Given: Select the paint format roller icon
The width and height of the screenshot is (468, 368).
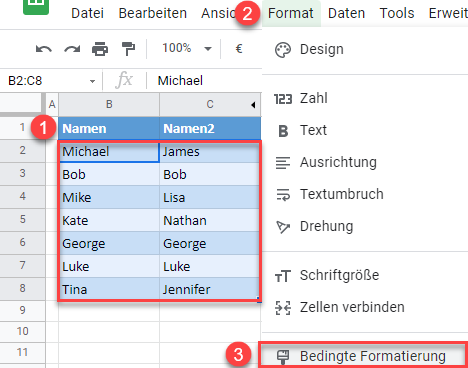Looking at the screenshot, I should [128, 49].
